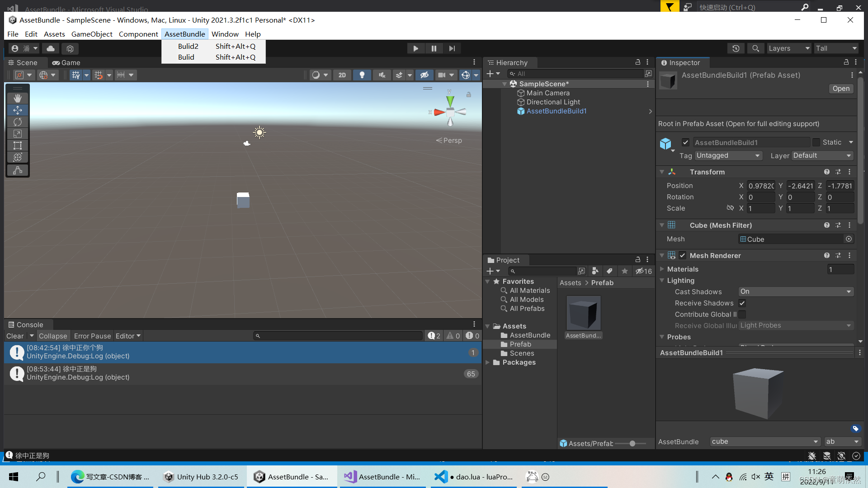Toggle Hierarchy panel lock icon
Image resolution: width=868 pixels, height=488 pixels.
pos(638,62)
